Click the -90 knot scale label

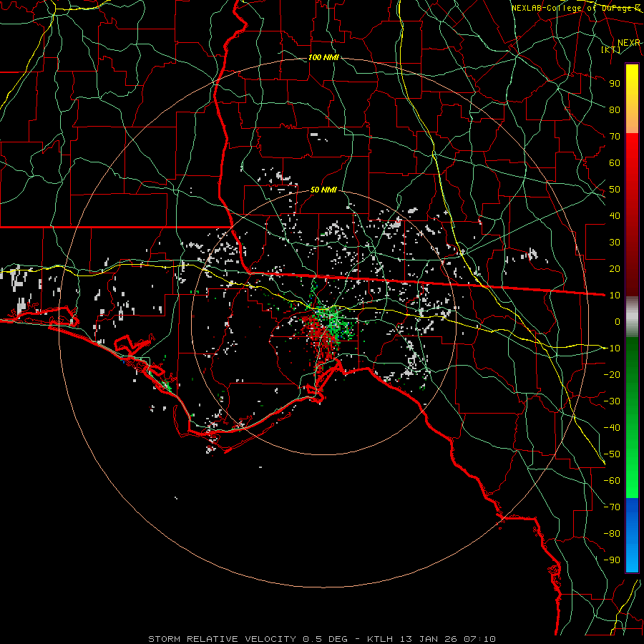click(612, 560)
